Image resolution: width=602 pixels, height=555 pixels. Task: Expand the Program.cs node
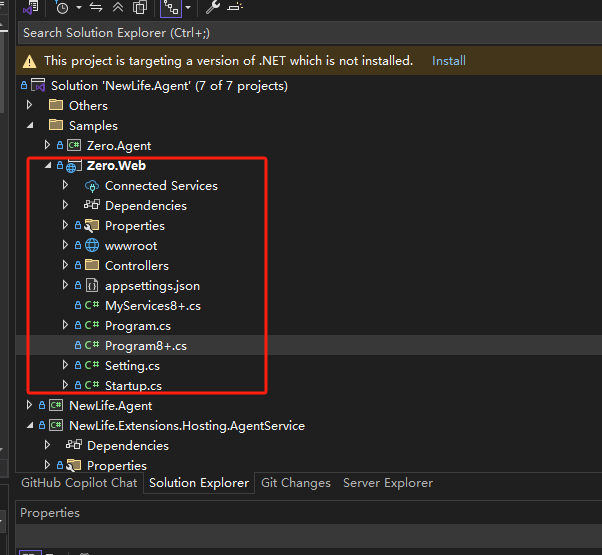65,325
